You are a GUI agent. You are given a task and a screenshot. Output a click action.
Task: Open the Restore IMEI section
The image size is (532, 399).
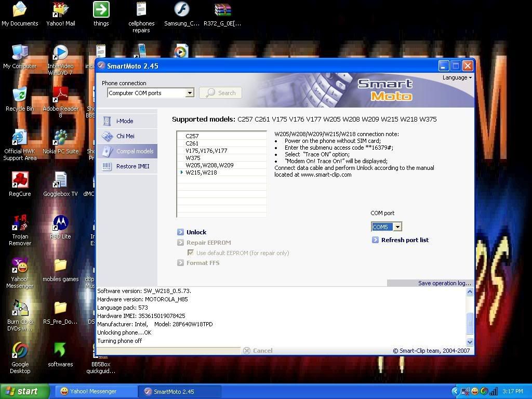tap(127, 166)
